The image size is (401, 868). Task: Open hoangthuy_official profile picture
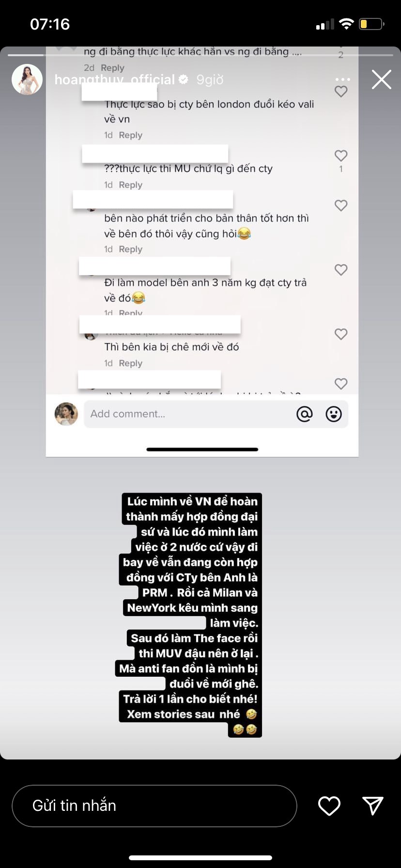pyautogui.click(x=27, y=79)
